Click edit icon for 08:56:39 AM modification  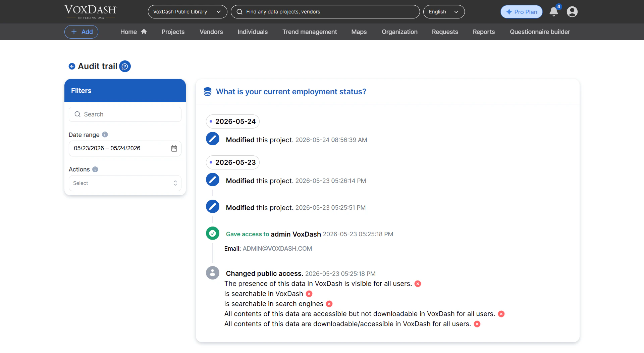213,139
